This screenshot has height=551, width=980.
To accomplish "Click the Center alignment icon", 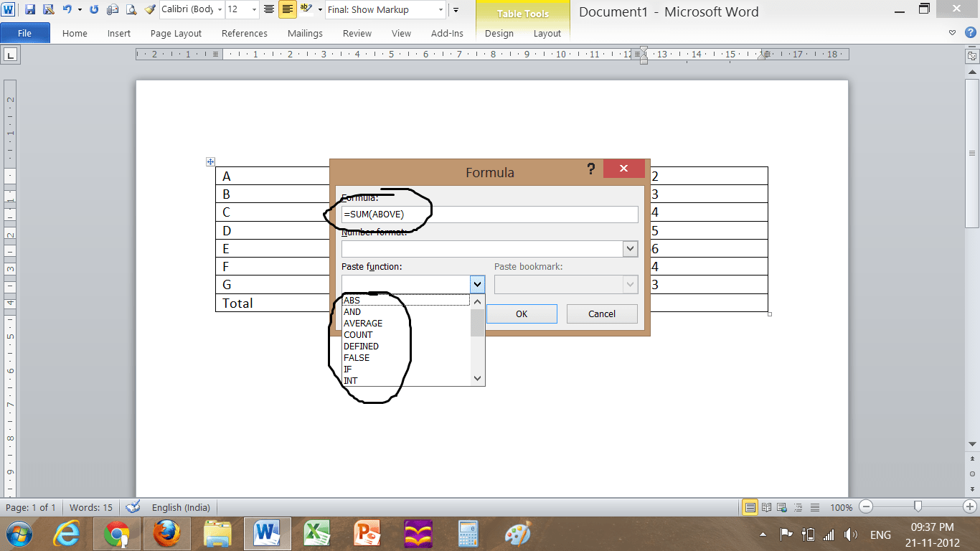I will point(269,9).
